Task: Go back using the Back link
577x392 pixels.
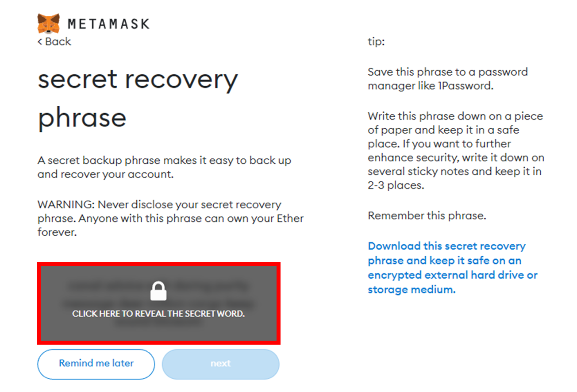Action: tap(58, 42)
